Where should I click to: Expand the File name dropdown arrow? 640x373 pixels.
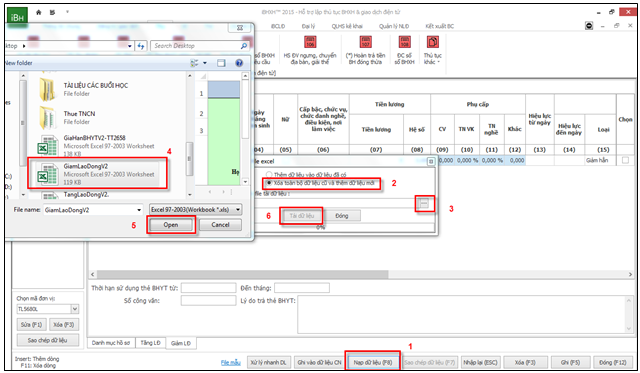(139, 210)
